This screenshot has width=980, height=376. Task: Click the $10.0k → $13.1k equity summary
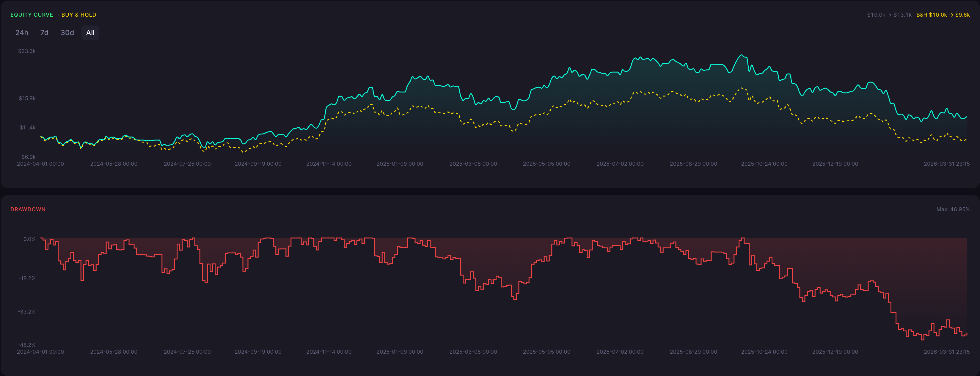(x=889, y=15)
